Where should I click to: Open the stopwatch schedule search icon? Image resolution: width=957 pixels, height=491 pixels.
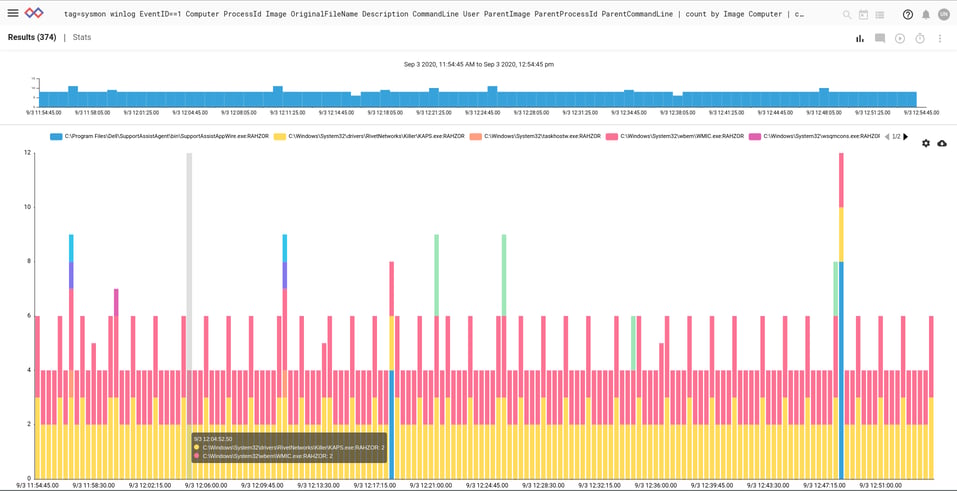[919, 38]
